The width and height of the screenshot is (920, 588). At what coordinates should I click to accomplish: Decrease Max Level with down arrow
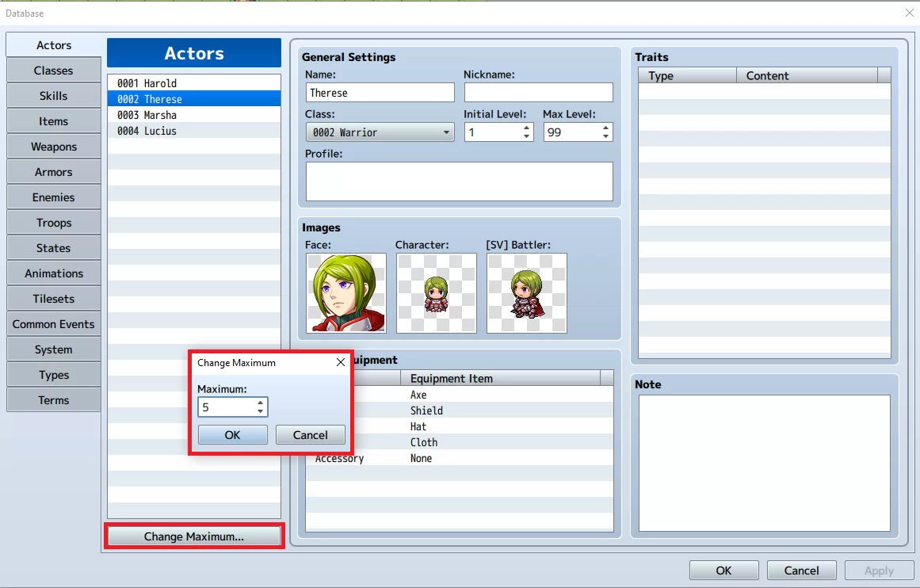[605, 136]
